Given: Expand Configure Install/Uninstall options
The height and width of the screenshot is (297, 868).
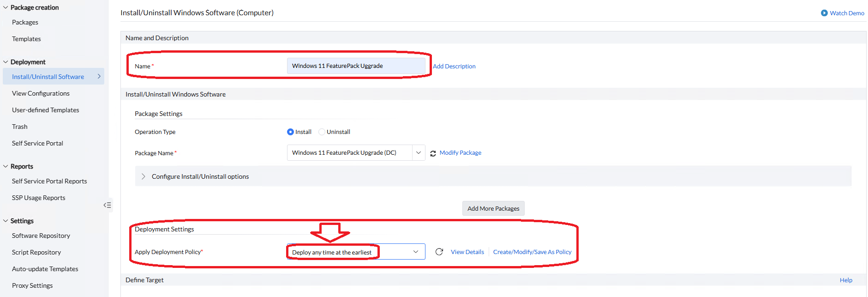Looking at the screenshot, I should (x=144, y=176).
